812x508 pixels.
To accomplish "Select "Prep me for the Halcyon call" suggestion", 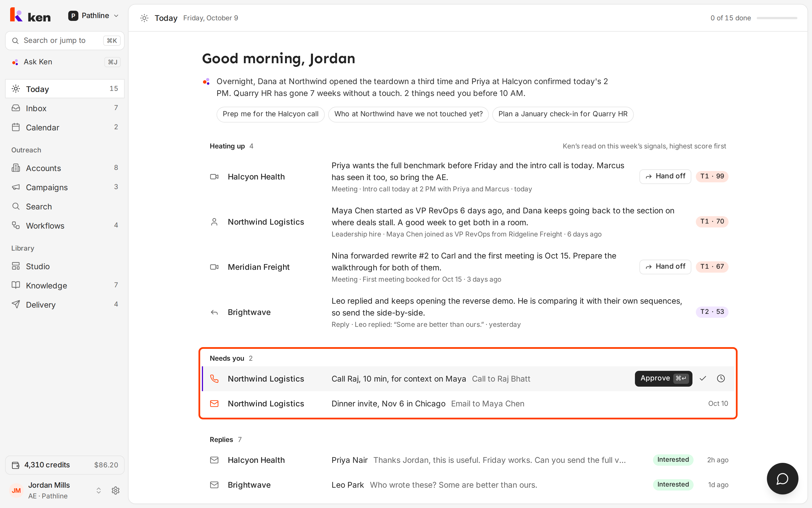I will point(270,114).
